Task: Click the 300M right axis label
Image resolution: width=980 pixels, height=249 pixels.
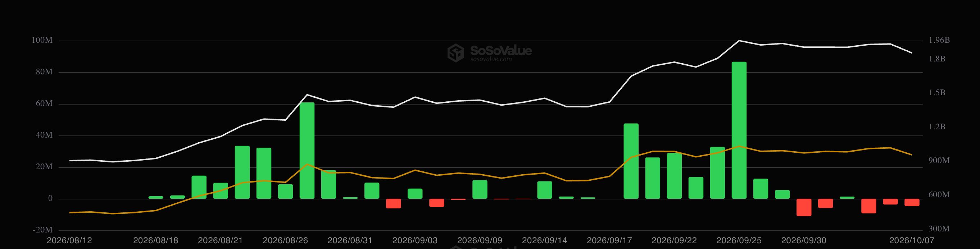Action: tap(939, 229)
